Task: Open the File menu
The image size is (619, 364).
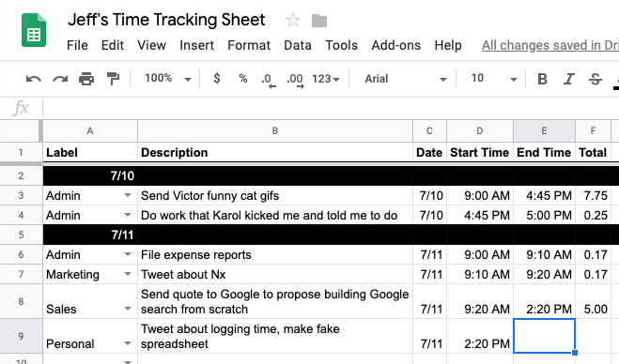Action: click(77, 45)
